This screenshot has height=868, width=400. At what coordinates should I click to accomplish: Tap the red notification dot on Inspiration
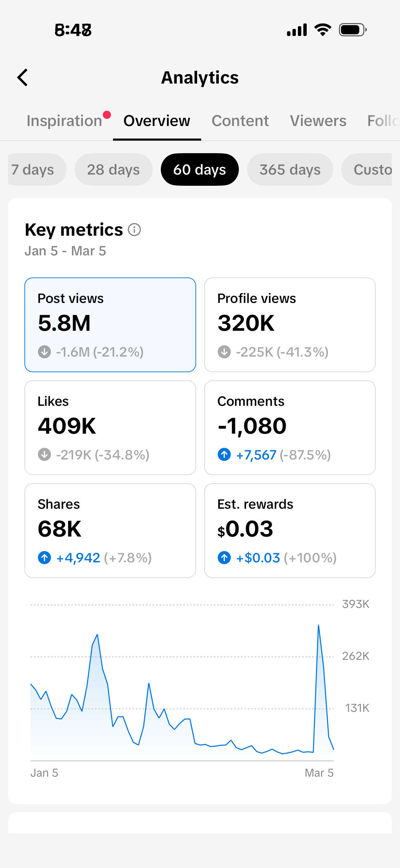pyautogui.click(x=107, y=115)
